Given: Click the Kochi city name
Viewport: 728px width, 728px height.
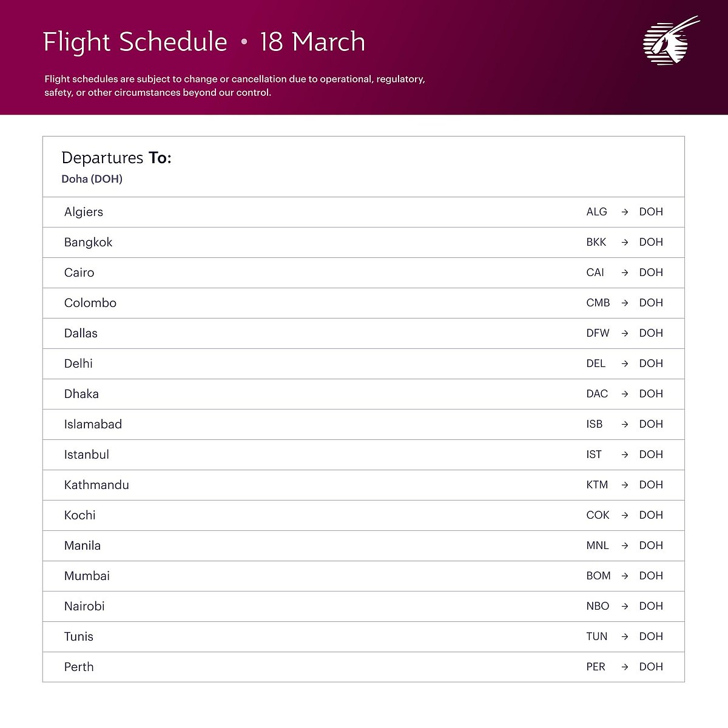Looking at the screenshot, I should coord(80,515).
